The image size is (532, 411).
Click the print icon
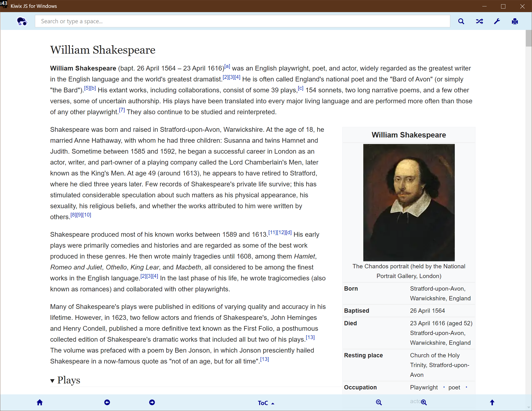515,21
